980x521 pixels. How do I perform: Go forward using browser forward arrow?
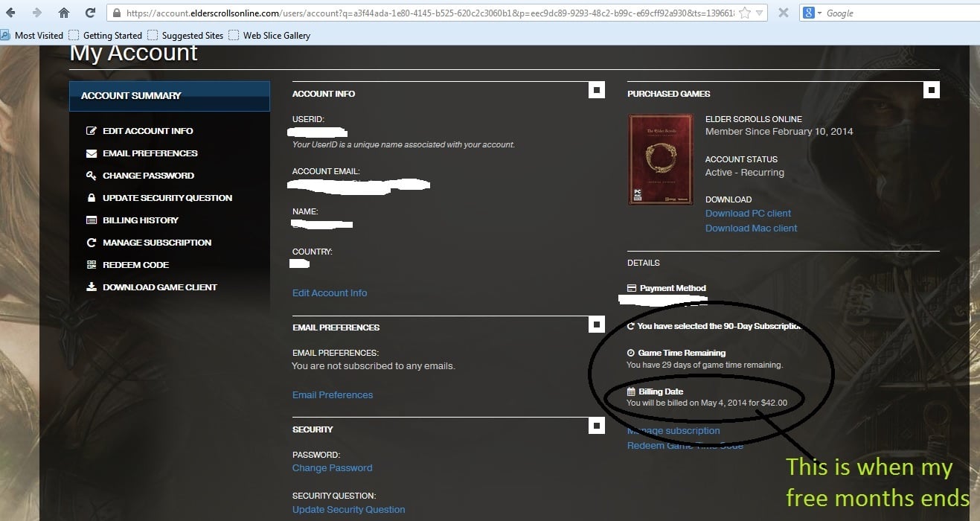36,13
